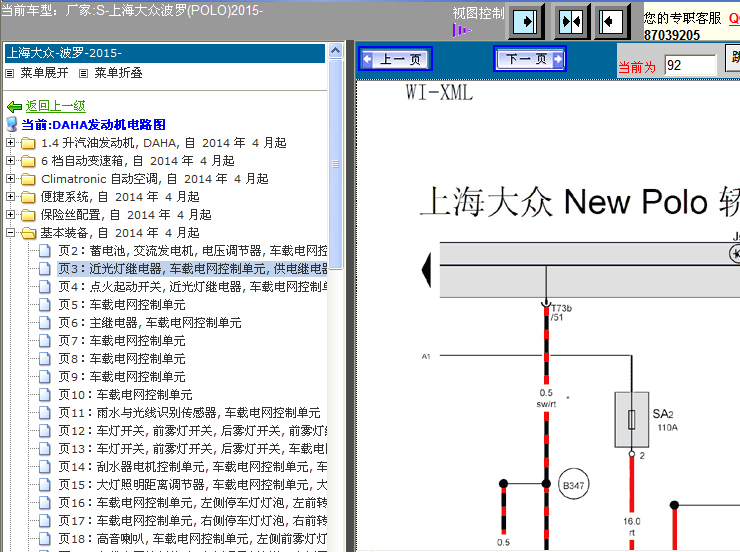This screenshot has width=740, height=552.
Task: Open 页10：车载电网控制单元 page
Action: [126, 394]
